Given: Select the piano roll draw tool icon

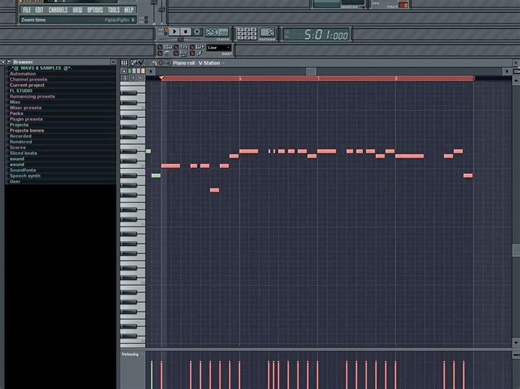Looking at the screenshot, I should coord(134,63).
